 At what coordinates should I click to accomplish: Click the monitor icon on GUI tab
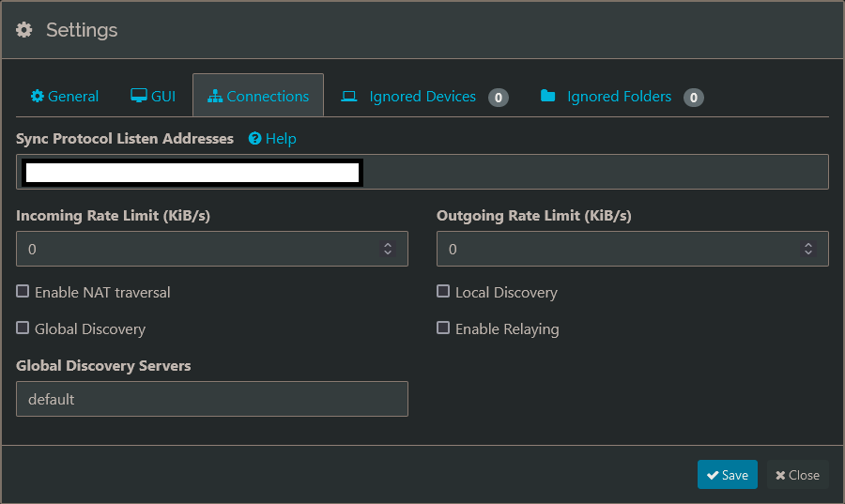(138, 96)
